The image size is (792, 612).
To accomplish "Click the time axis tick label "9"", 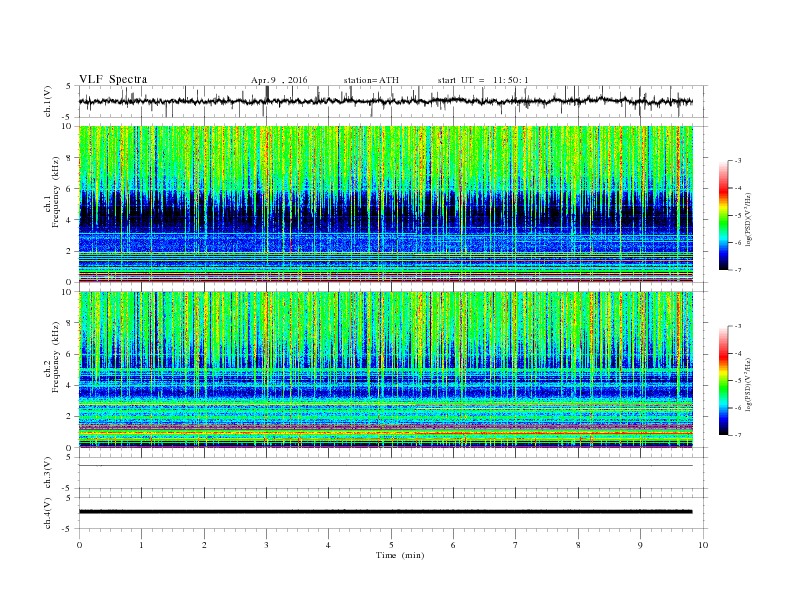I will pyautogui.click(x=640, y=545).
